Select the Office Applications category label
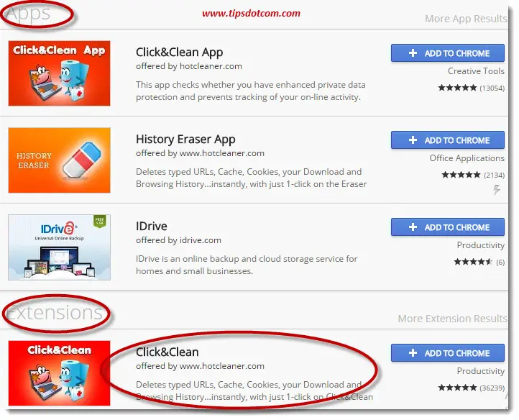Image resolution: width=519 pixels, height=420 pixels. click(x=467, y=158)
